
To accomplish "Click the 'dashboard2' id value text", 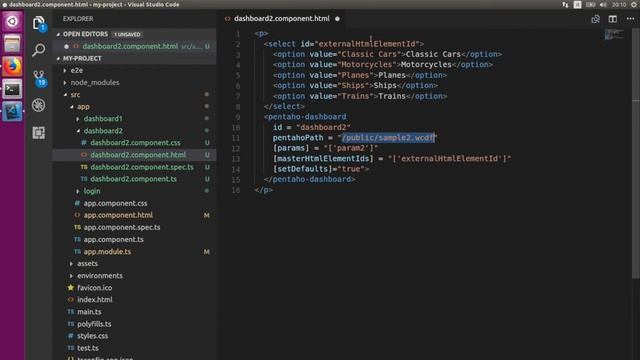I will pyautogui.click(x=323, y=127).
